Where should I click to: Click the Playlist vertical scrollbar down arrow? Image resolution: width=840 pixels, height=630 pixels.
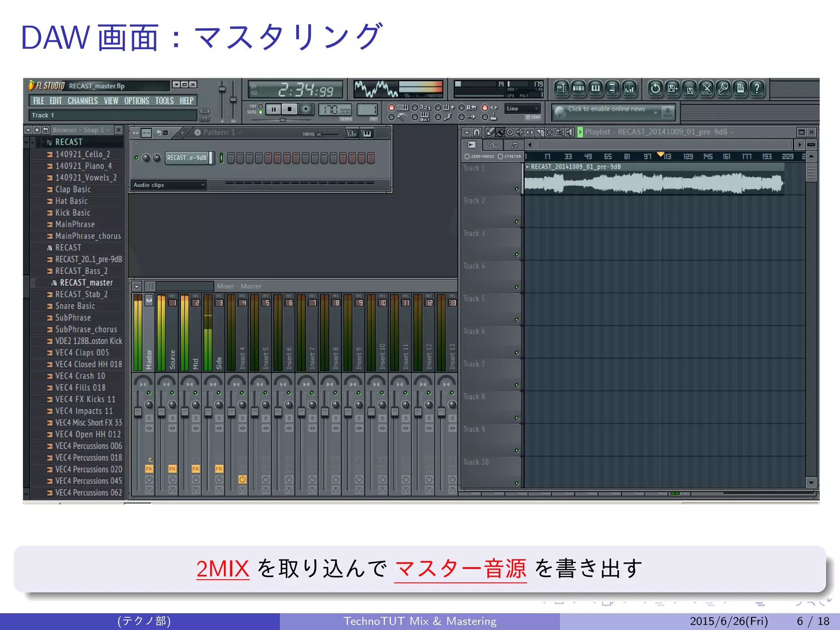click(x=811, y=482)
